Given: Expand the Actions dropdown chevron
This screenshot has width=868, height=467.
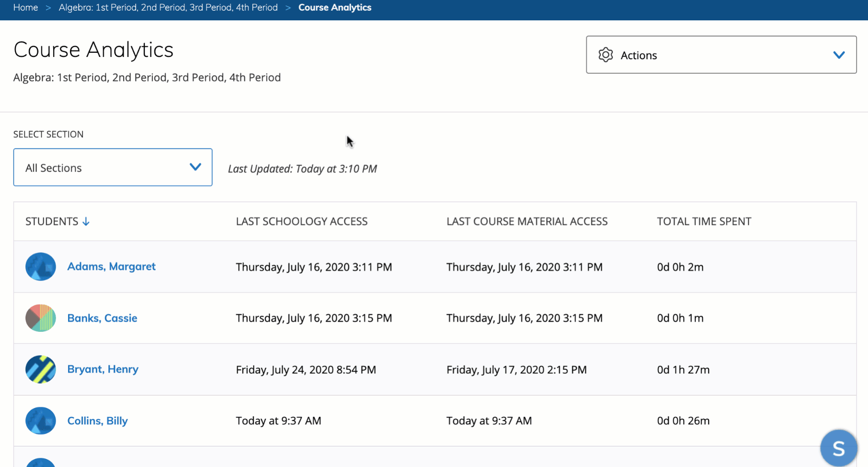Looking at the screenshot, I should [x=839, y=55].
